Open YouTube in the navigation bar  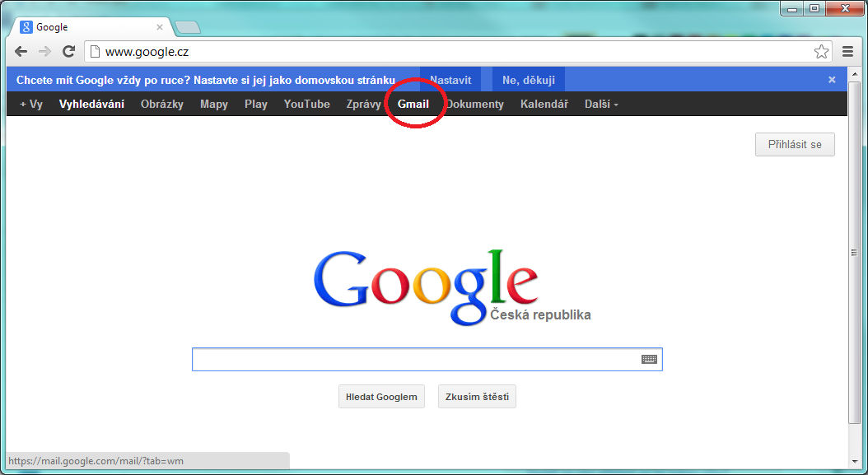(306, 104)
